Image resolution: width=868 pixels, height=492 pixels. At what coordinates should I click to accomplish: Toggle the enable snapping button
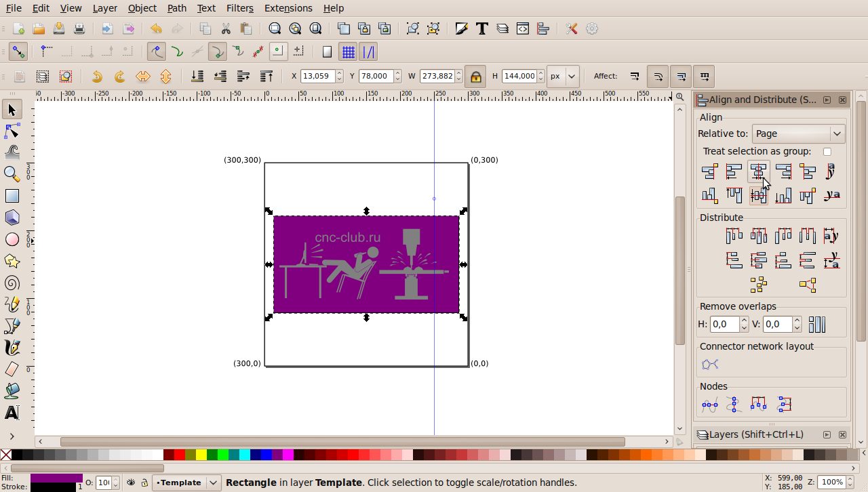(x=18, y=52)
